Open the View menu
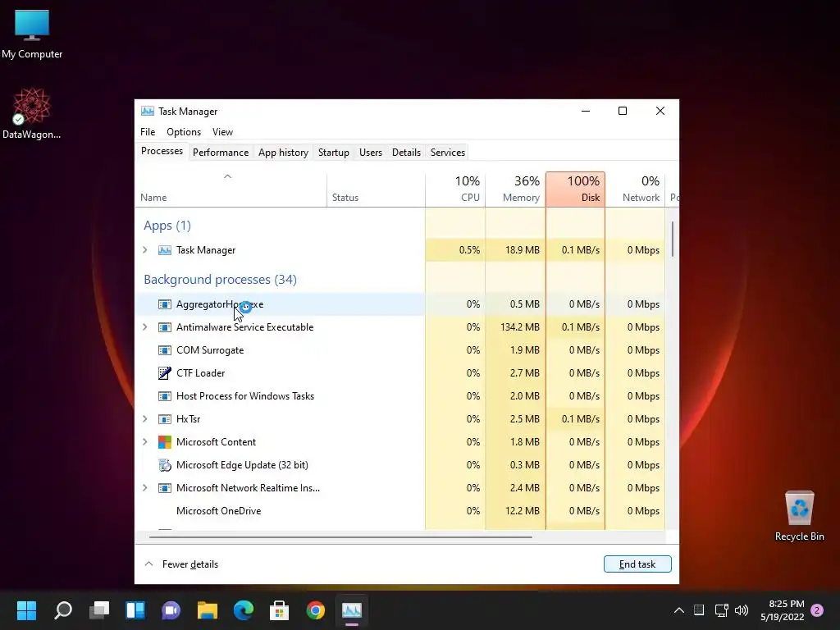840x630 pixels. tap(222, 132)
